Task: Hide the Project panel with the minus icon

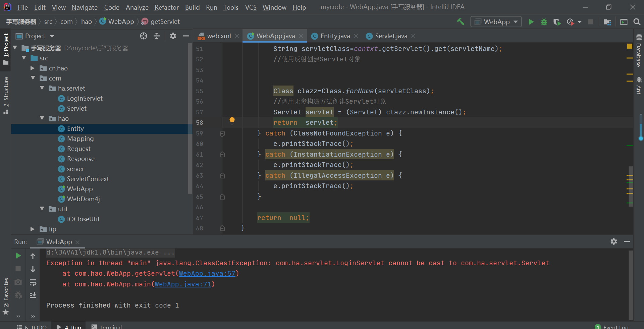Action: (x=186, y=36)
